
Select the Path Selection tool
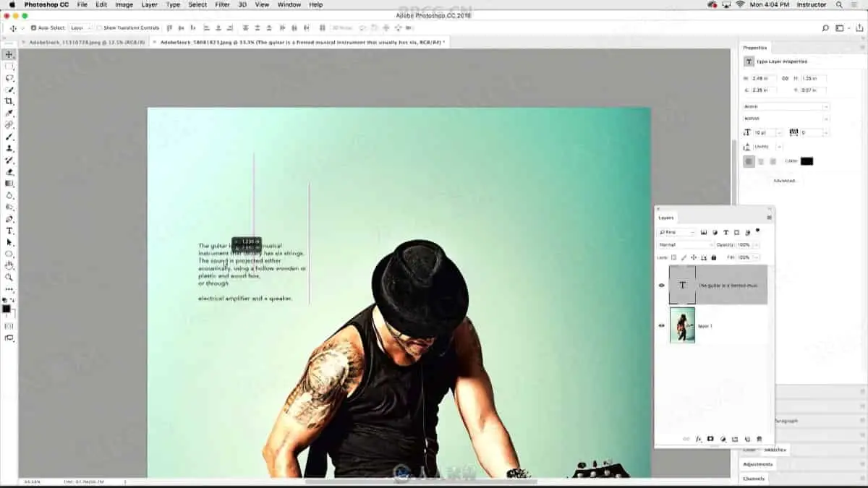9,242
